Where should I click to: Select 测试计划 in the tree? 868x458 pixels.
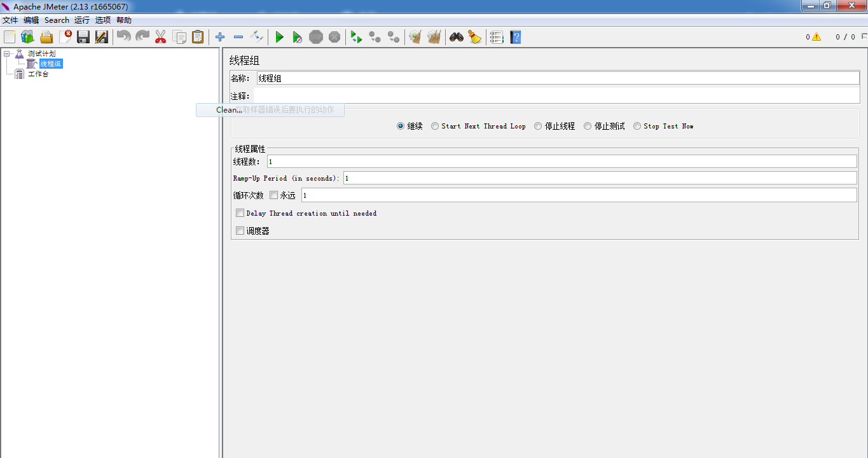coord(41,53)
